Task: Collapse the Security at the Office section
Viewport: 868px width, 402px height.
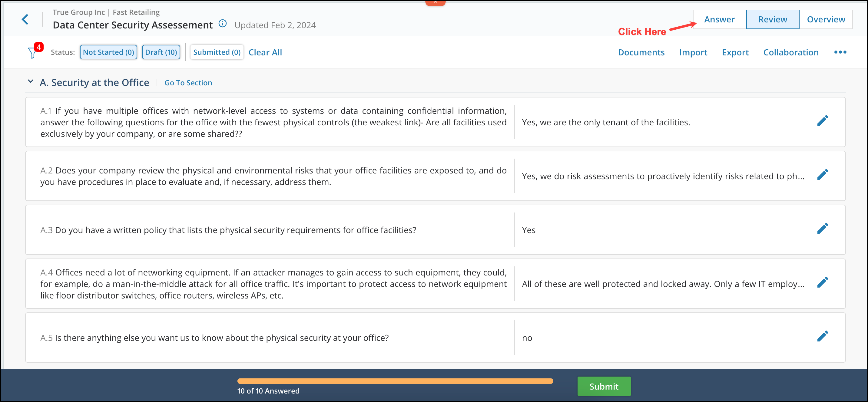Action: click(x=31, y=81)
